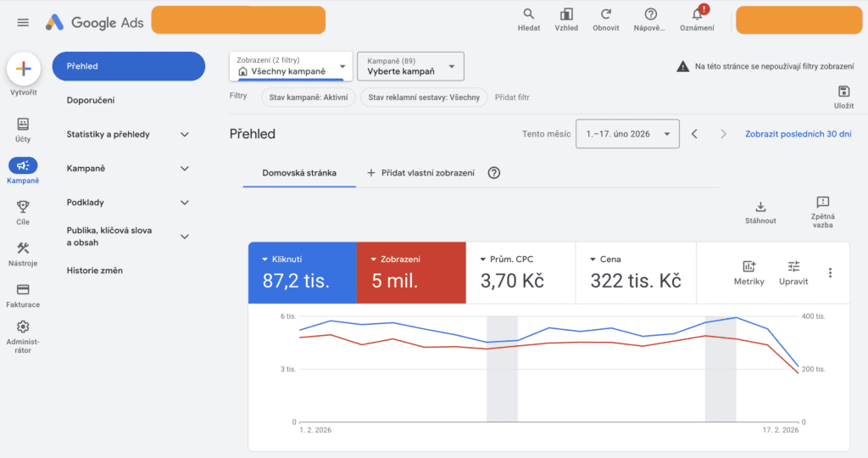The width and height of the screenshot is (868, 458).
Task: Click Zobrazit posledních 30 dní link
Action: [x=798, y=134]
